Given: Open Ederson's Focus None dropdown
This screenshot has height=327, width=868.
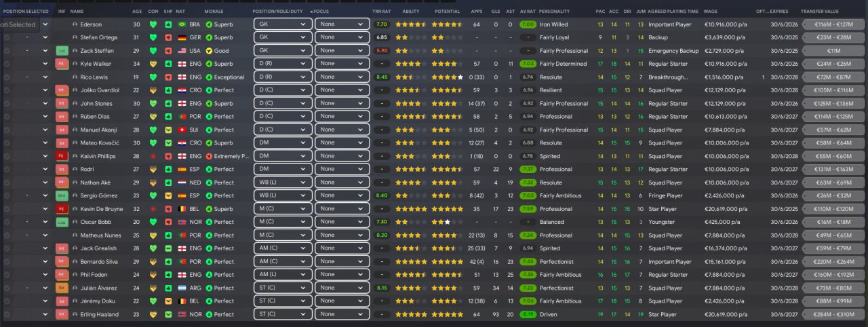Looking at the screenshot, I should tap(342, 24).
